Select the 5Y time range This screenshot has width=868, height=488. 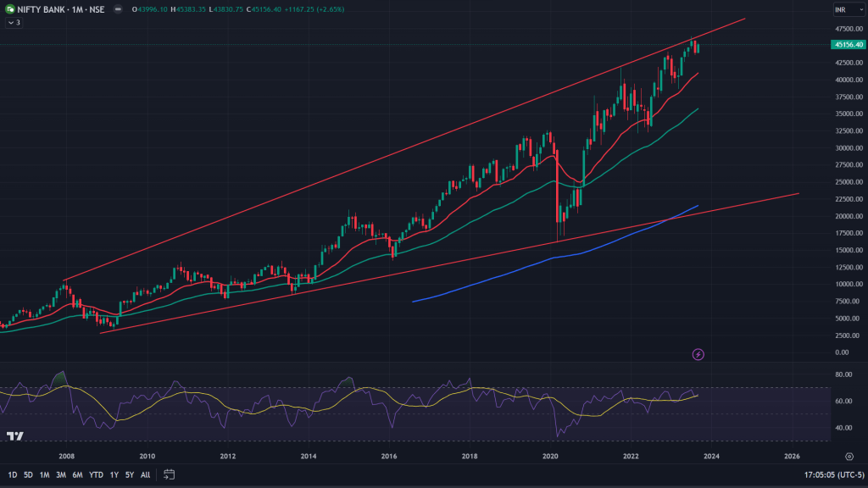coord(129,474)
